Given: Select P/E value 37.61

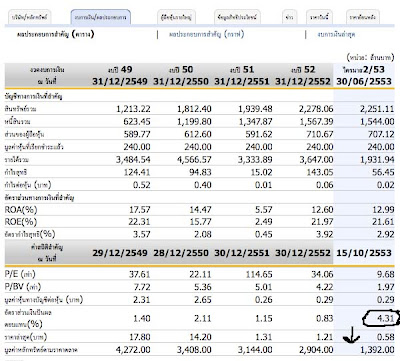Looking at the screenshot, I should [140, 275].
